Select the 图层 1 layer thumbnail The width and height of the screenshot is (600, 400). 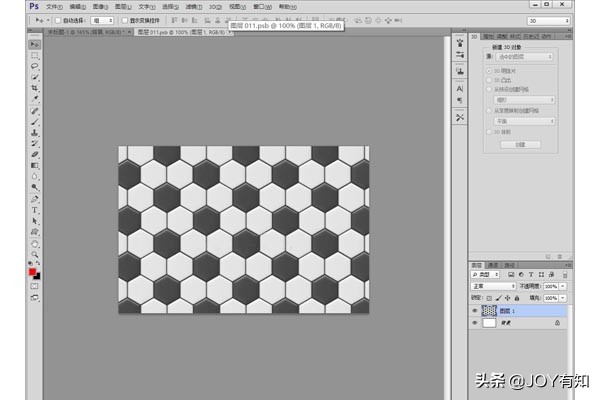489,311
